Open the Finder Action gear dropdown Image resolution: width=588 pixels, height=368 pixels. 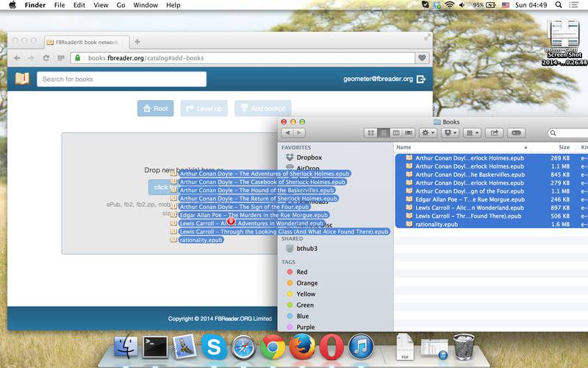tap(428, 133)
